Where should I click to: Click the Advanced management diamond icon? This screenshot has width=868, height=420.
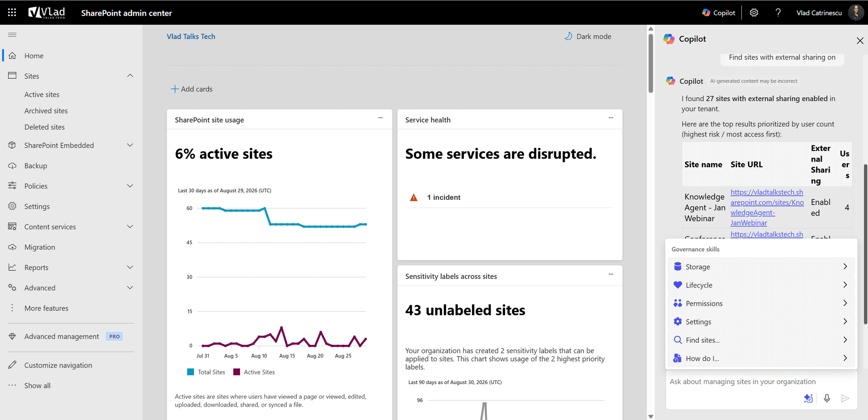tap(12, 336)
